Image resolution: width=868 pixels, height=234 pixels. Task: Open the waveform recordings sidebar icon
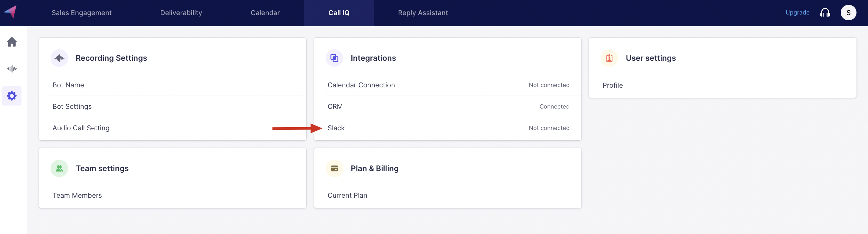pos(12,69)
